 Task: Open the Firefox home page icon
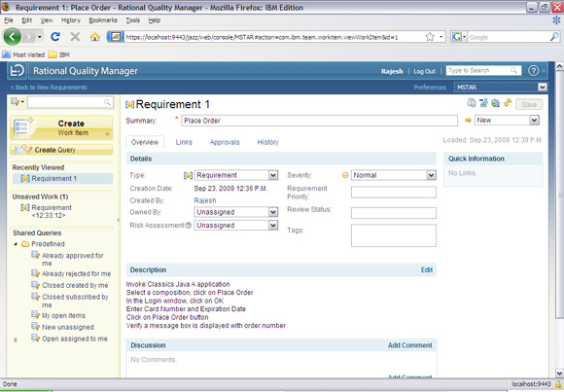coord(94,36)
